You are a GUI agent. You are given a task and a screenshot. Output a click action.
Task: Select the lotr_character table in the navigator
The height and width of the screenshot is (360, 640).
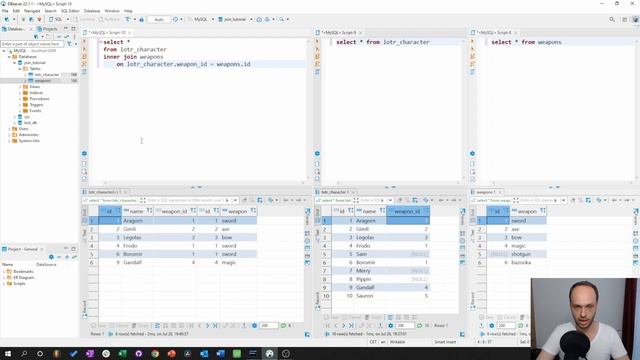[x=47, y=75]
